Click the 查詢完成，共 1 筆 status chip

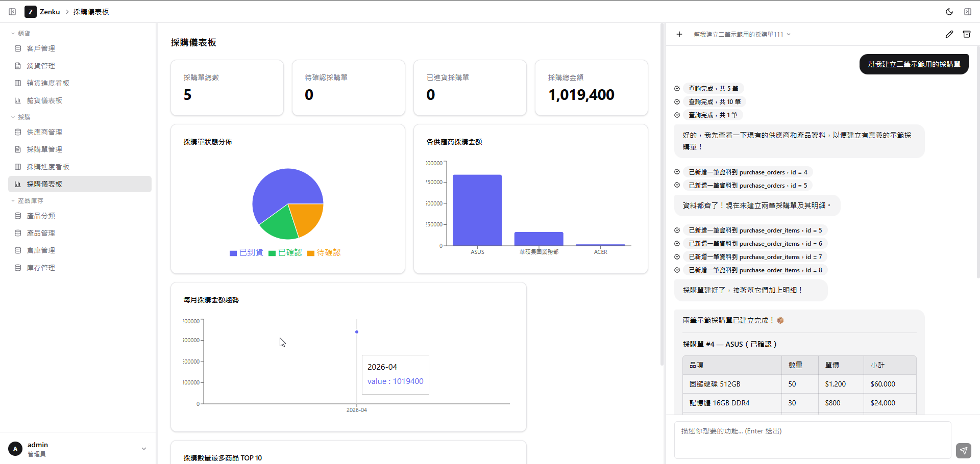713,115
